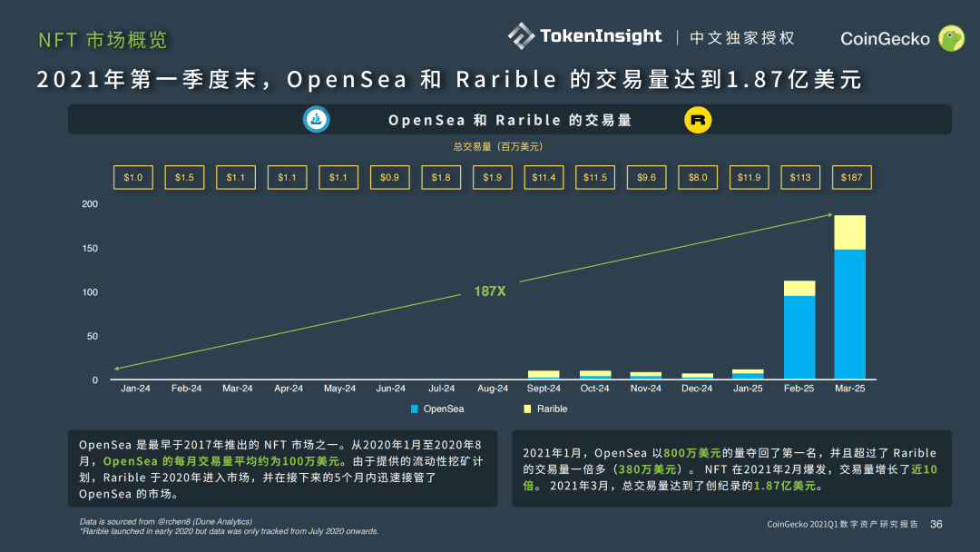This screenshot has width=980, height=552.
Task: Click the highlighted 380万美元 text
Action: [648, 469]
